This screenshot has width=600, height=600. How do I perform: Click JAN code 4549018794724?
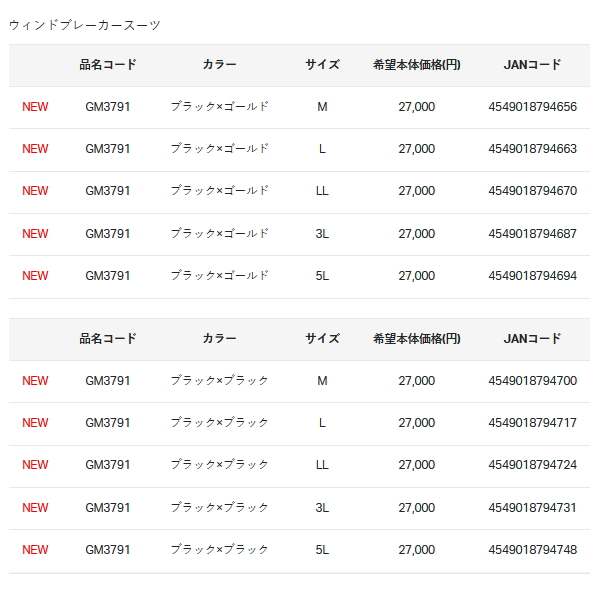(x=532, y=465)
